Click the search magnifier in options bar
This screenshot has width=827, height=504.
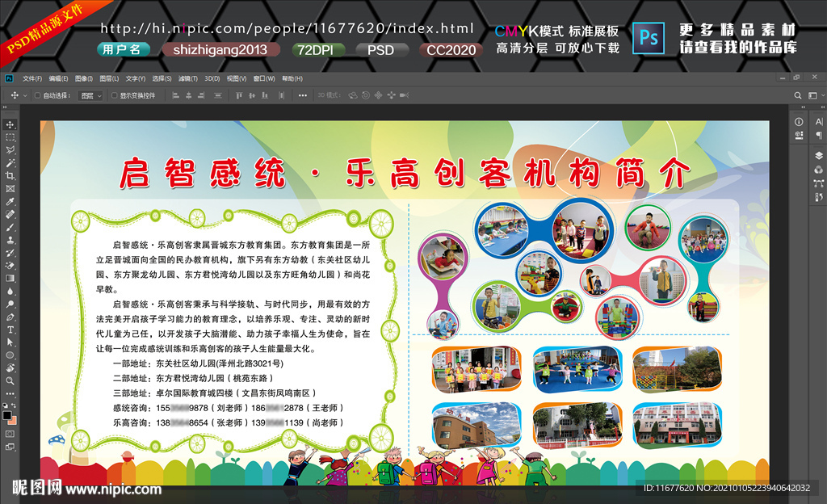[x=798, y=95]
